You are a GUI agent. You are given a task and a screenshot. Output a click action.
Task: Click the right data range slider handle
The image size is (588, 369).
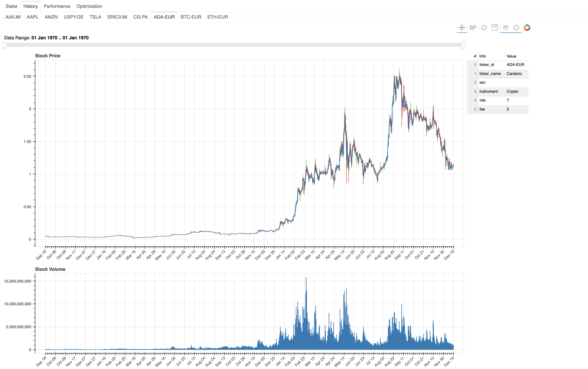tap(463, 45)
